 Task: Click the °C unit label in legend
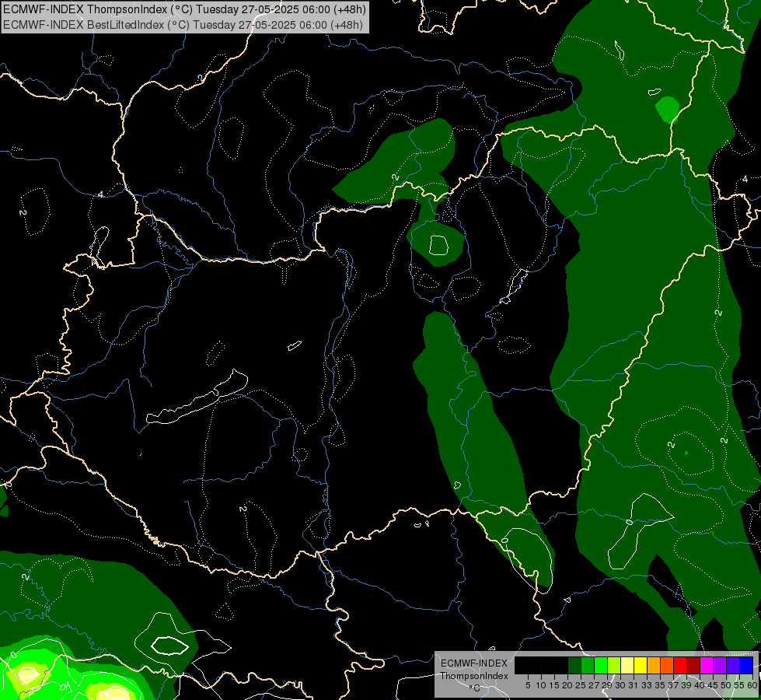pos(473,688)
